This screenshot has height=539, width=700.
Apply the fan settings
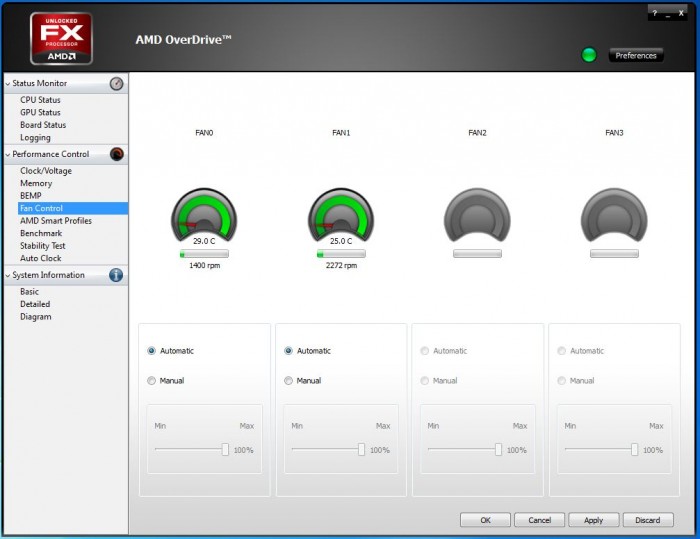[x=593, y=520]
